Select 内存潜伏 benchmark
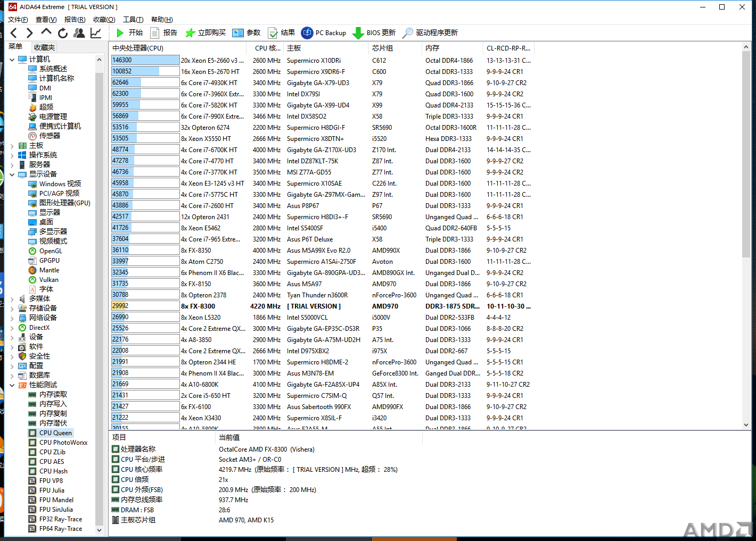This screenshot has height=541, width=756. pos(48,423)
